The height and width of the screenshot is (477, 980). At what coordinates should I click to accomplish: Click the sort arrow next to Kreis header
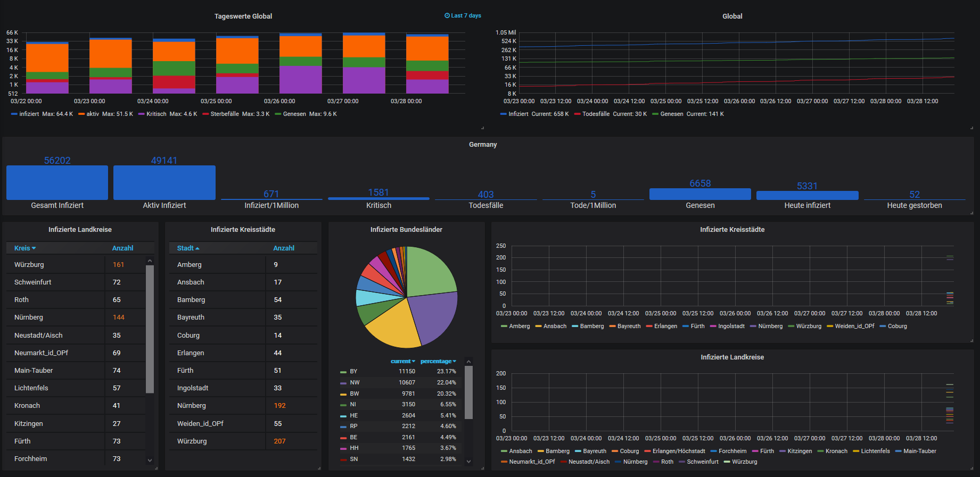34,248
